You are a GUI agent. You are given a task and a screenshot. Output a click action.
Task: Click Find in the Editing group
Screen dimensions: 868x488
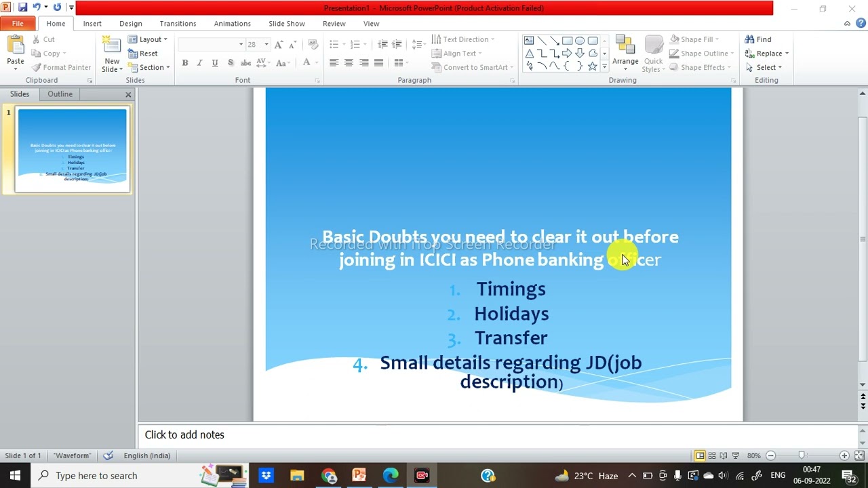[x=758, y=39]
